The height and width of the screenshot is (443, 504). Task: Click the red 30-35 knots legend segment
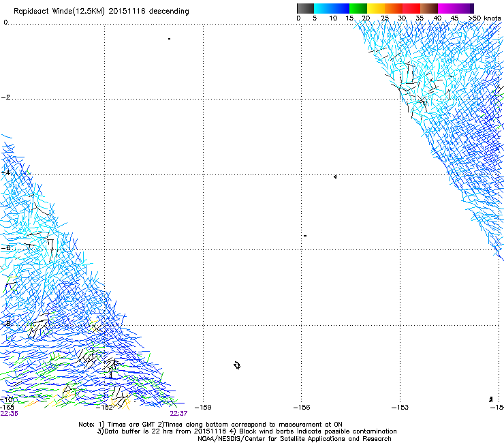click(411, 8)
